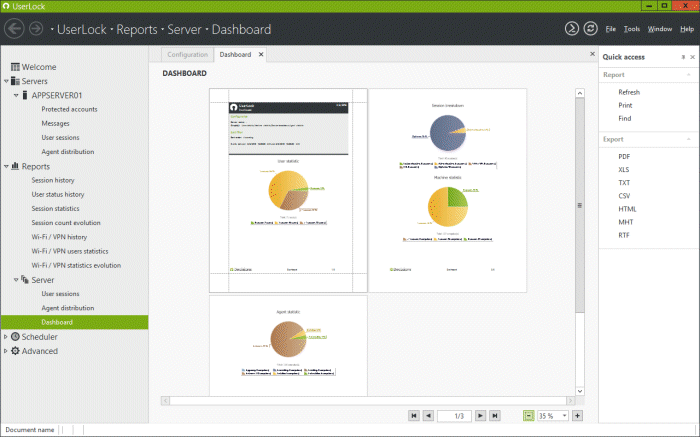700x437 pixels.
Task: Click the horizontal scrollbar right arrow
Action: click(570, 400)
